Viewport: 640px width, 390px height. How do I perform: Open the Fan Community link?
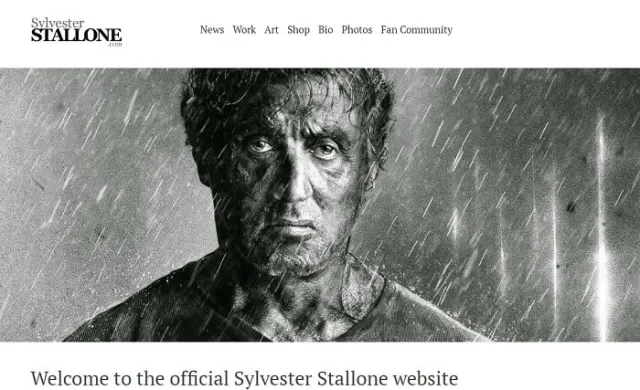coord(417,30)
